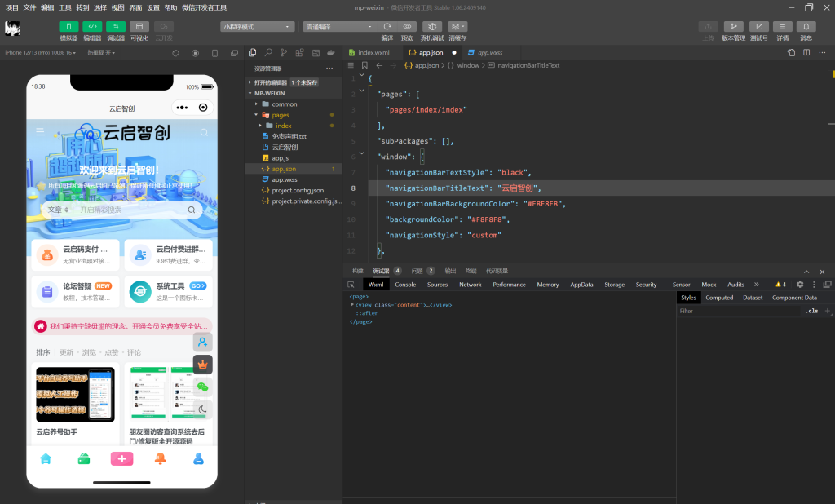The height and width of the screenshot is (504, 835).
Task: Toggle the .cls class editor
Action: coord(811,312)
